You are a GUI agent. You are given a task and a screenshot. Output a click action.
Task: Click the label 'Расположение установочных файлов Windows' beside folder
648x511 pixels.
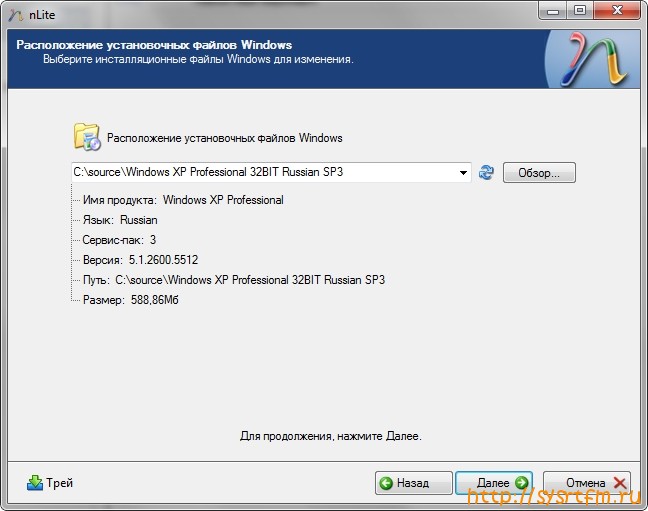click(x=224, y=138)
